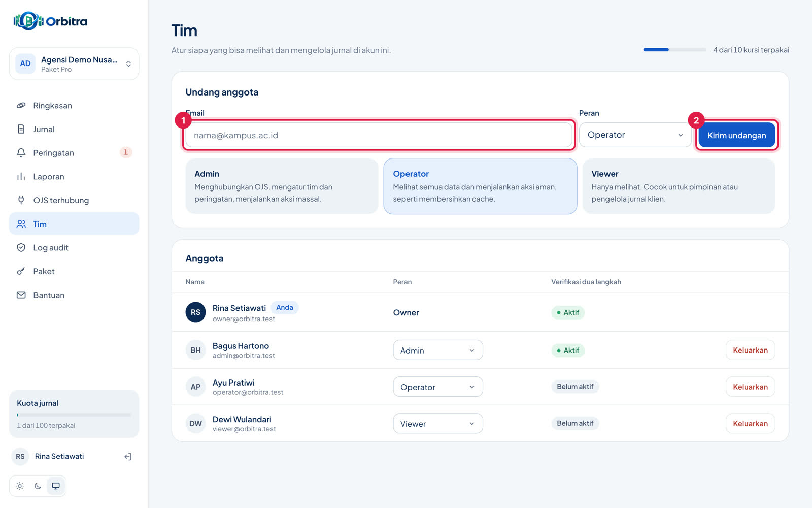812x508 pixels.
Task: Open role dropdown for Dewi Wulandari
Action: coord(438,423)
